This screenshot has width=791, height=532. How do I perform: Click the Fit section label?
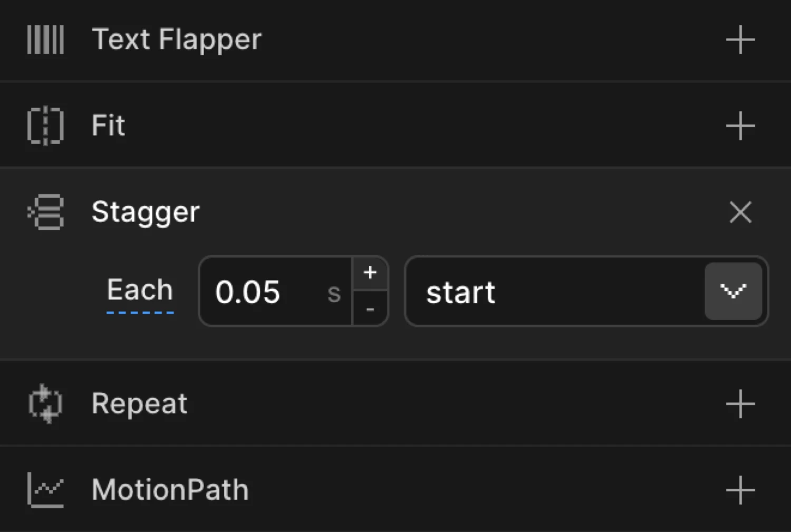pos(108,125)
